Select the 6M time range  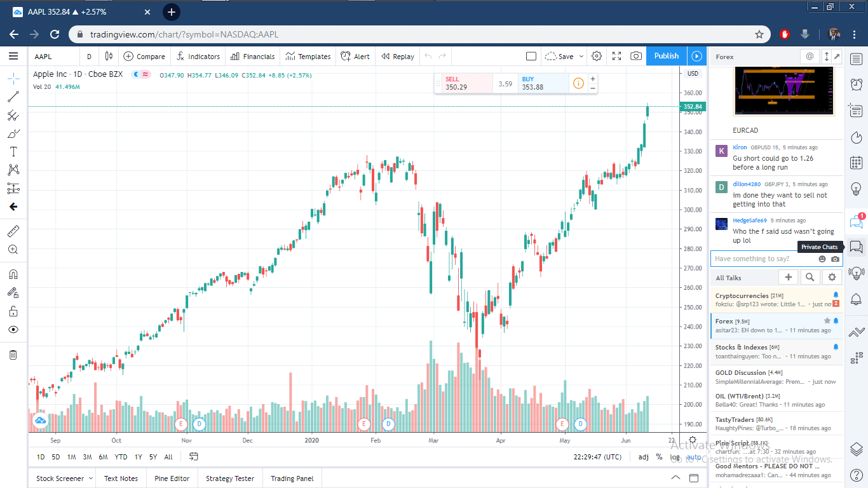tap(103, 457)
